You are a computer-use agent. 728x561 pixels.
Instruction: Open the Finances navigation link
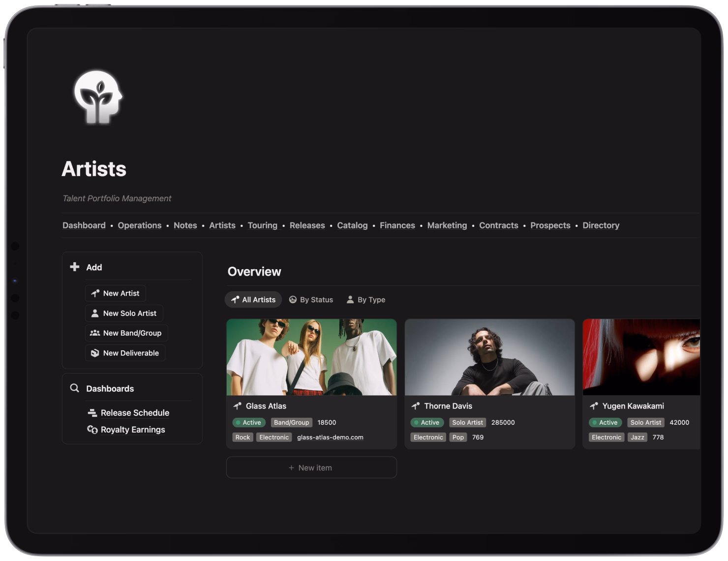(397, 225)
